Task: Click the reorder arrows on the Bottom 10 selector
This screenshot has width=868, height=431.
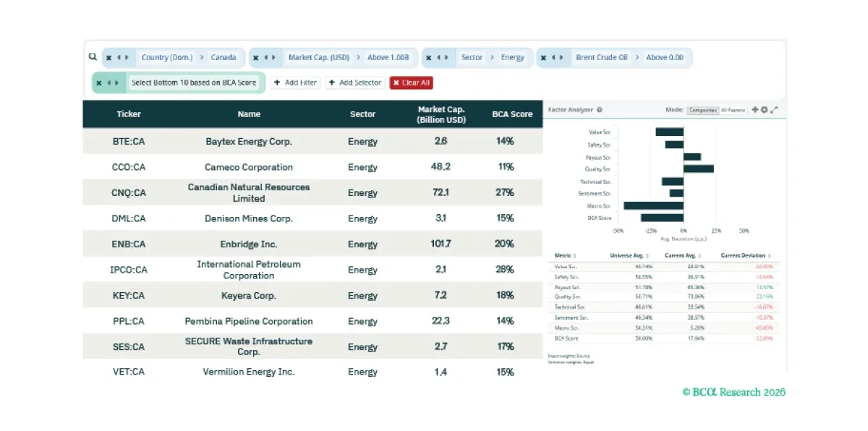Action: pos(113,82)
